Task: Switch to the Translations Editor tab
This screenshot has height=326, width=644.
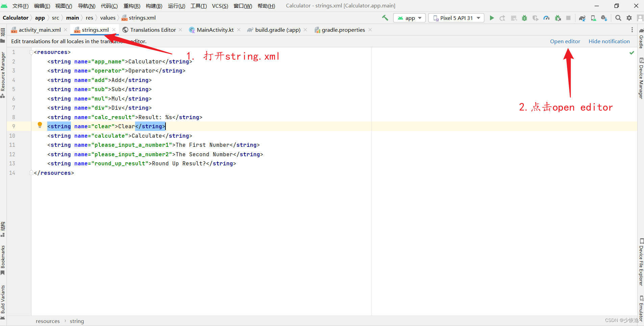Action: [x=153, y=30]
